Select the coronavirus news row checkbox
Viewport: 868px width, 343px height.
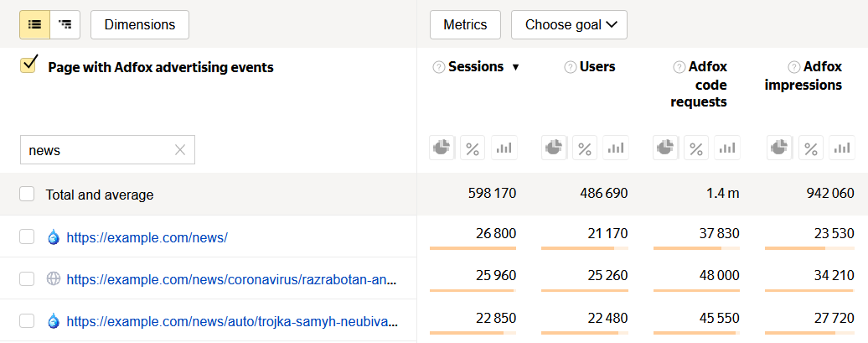point(27,278)
